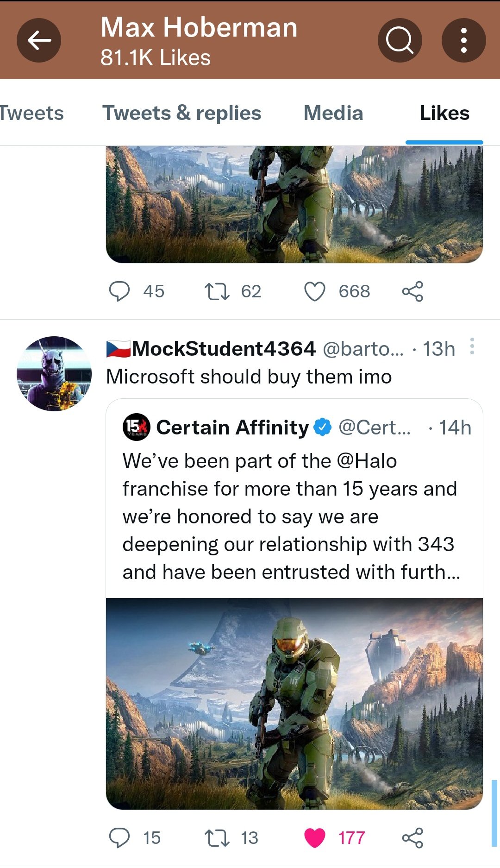500x868 pixels.
Task: Select the Likes tab
Action: (x=444, y=113)
